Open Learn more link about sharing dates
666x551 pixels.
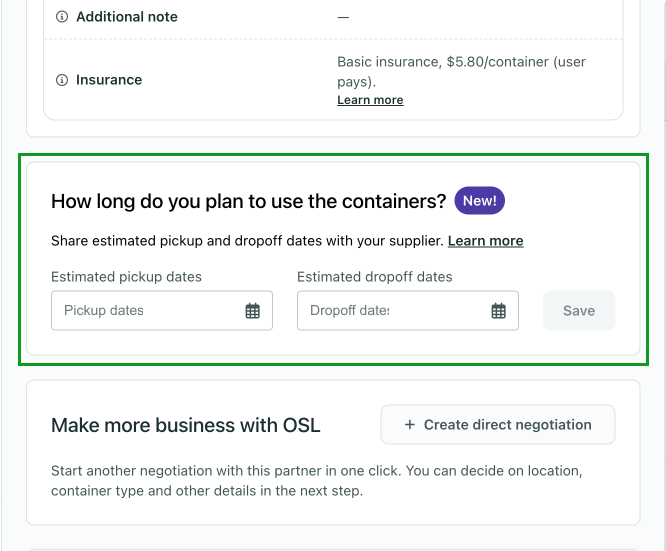485,241
